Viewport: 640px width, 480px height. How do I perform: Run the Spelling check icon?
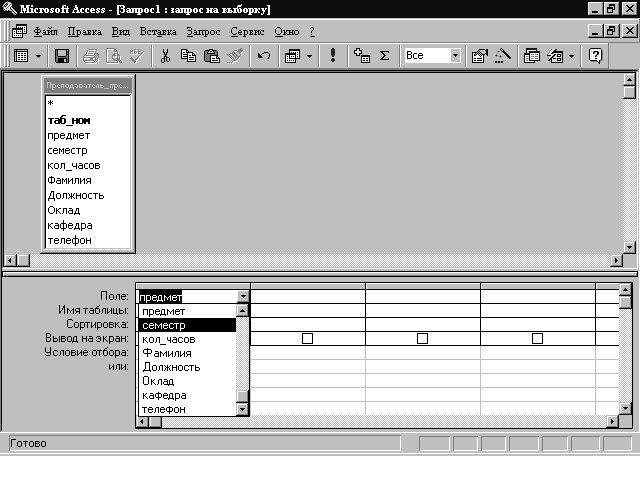[137, 56]
